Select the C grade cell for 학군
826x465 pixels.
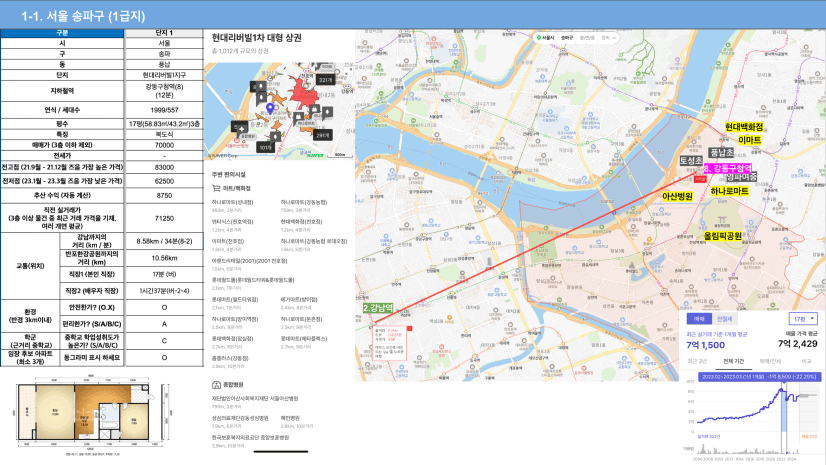click(x=164, y=341)
